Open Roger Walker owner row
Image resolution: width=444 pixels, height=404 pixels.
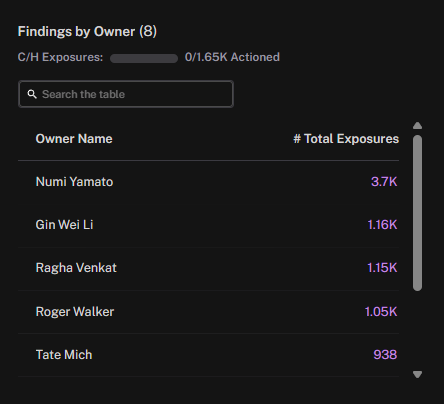pyautogui.click(x=208, y=312)
